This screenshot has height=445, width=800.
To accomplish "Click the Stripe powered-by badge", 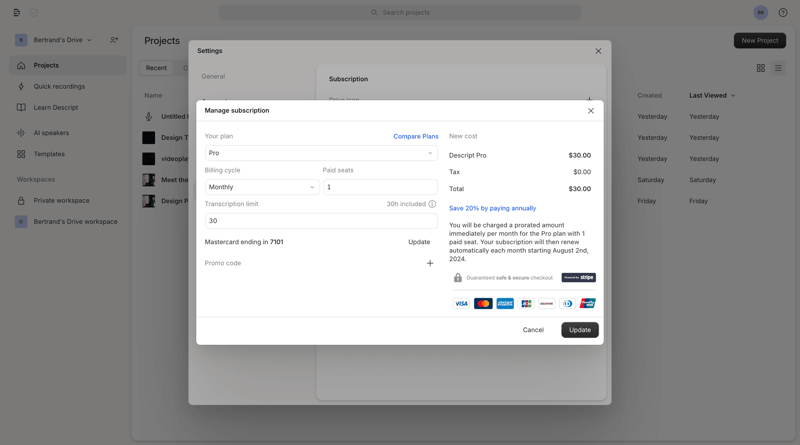I will [579, 278].
